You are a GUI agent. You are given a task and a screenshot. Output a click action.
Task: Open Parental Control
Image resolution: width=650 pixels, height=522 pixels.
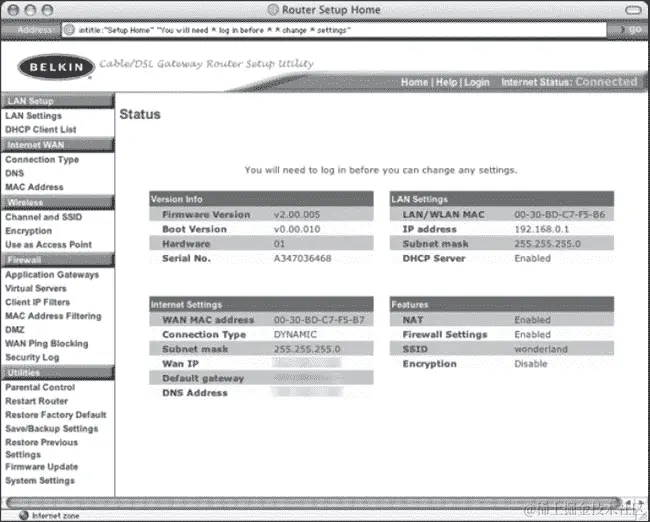point(40,387)
